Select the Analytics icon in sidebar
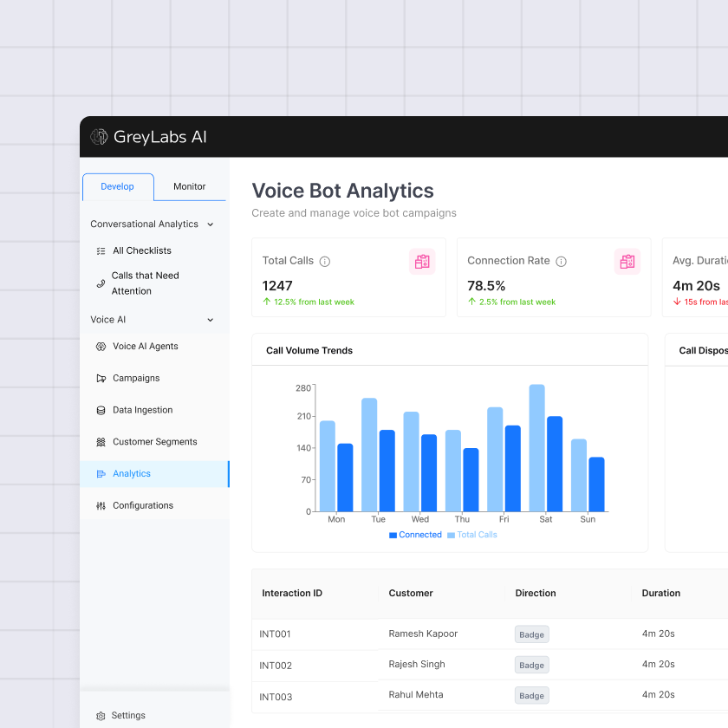Viewport: 728px width, 728px height. tap(102, 473)
